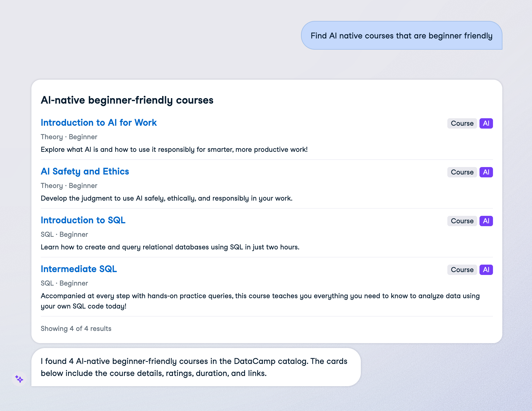Click the Course tag beside Intermediate SQL
Viewport: 532px width, 411px height.
tap(462, 270)
